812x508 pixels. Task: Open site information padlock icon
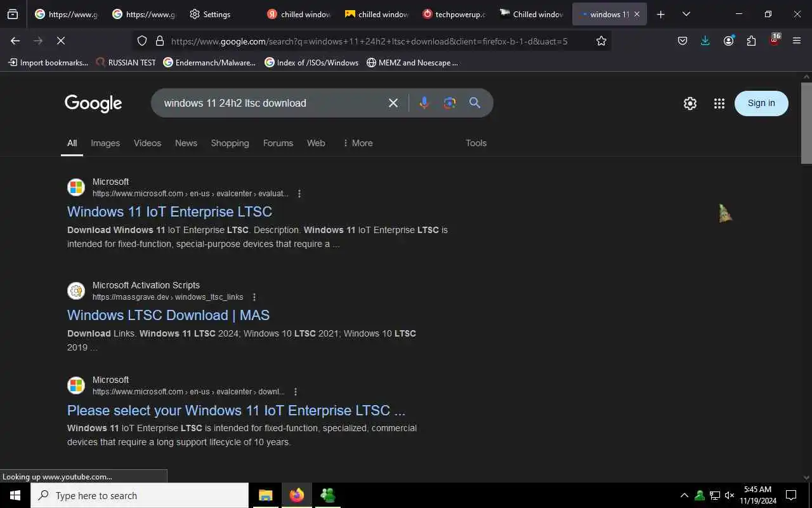[160, 41]
